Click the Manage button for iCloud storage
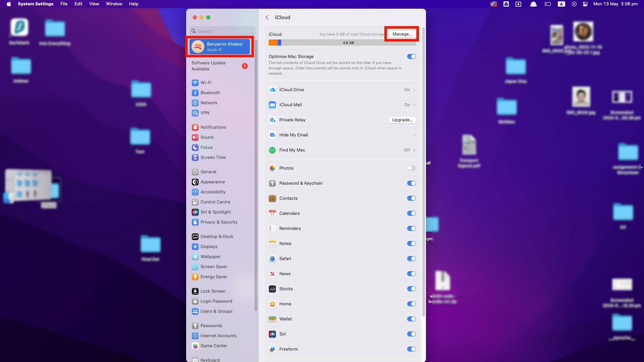This screenshot has width=644, height=362. coord(402,34)
